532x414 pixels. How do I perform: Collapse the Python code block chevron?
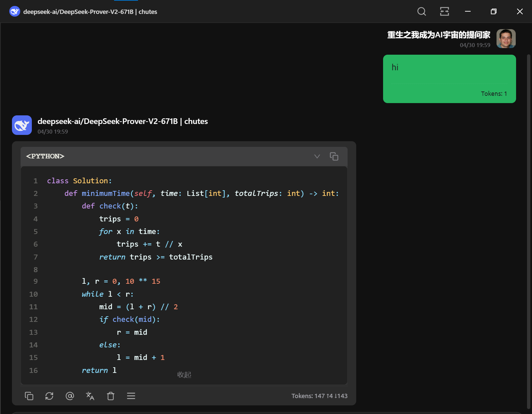tap(317, 156)
